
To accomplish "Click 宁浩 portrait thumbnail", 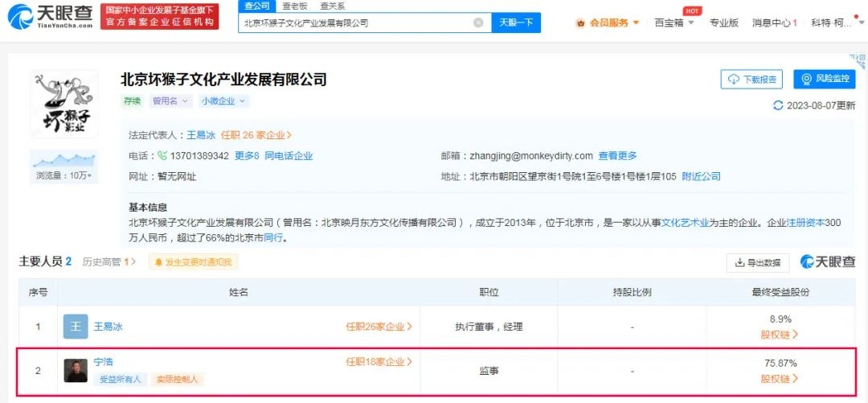I will coord(76,370).
